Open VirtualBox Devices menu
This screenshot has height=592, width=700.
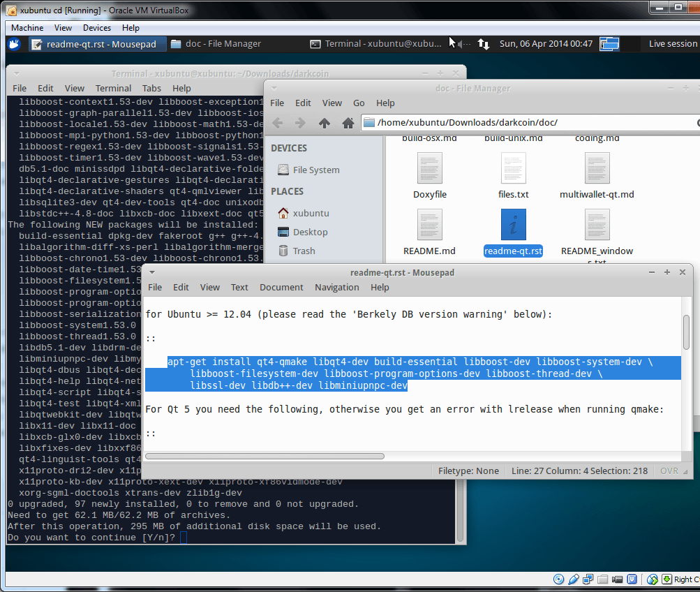click(97, 28)
